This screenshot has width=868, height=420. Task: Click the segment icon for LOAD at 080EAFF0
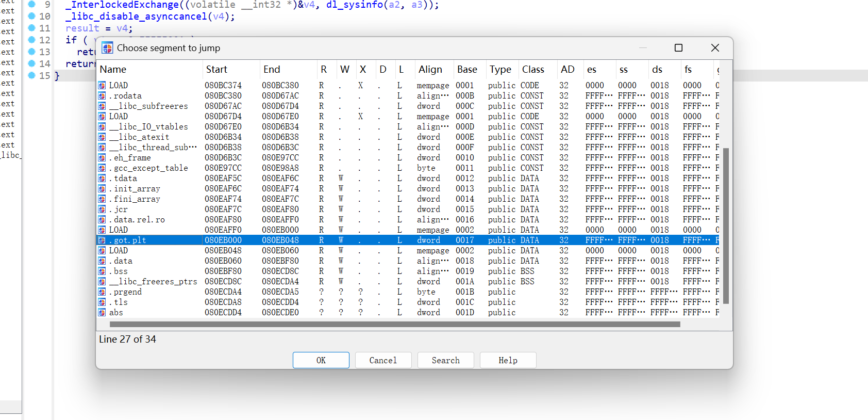pos(102,230)
